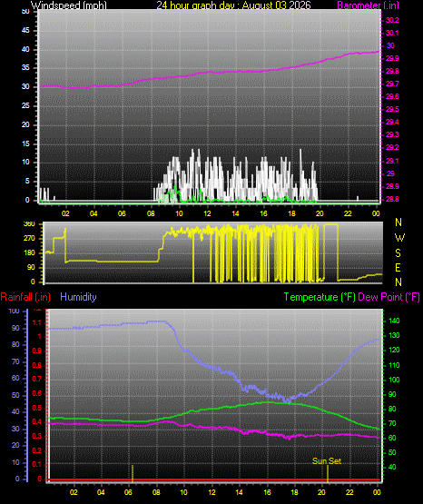
Task: Click the red "0.5" rainfall scale value
Action: [x=37, y=408]
